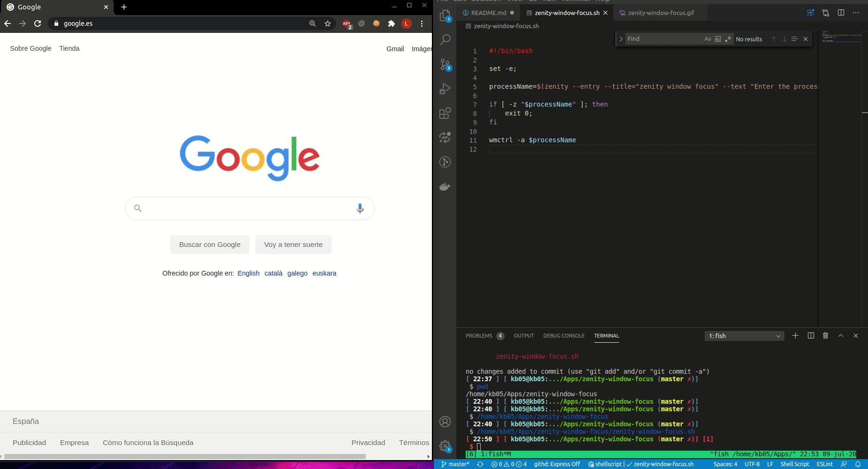The height and width of the screenshot is (469, 868).
Task: Open the Manage gear menu
Action: (445, 446)
